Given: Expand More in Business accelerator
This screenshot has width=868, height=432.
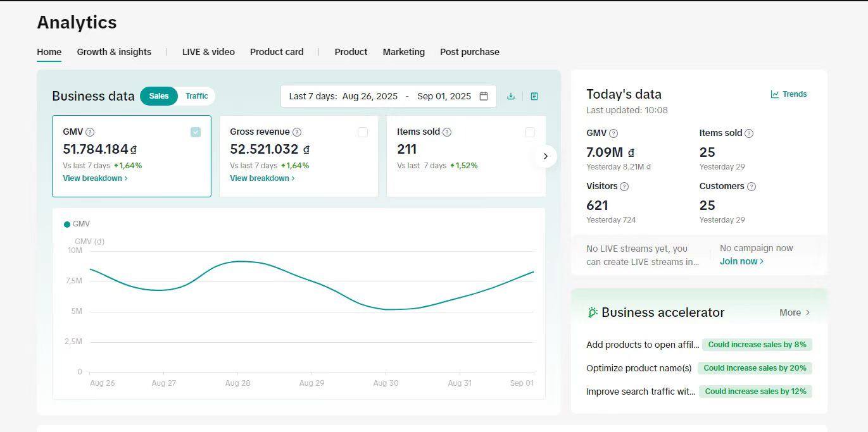Looking at the screenshot, I should pyautogui.click(x=795, y=312).
